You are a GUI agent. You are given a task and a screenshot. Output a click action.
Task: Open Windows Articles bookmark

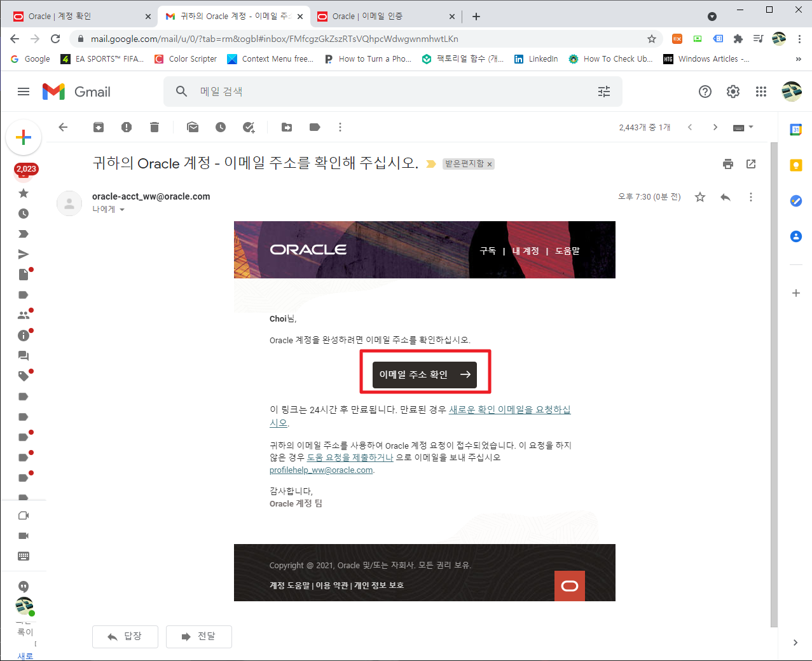pos(706,59)
